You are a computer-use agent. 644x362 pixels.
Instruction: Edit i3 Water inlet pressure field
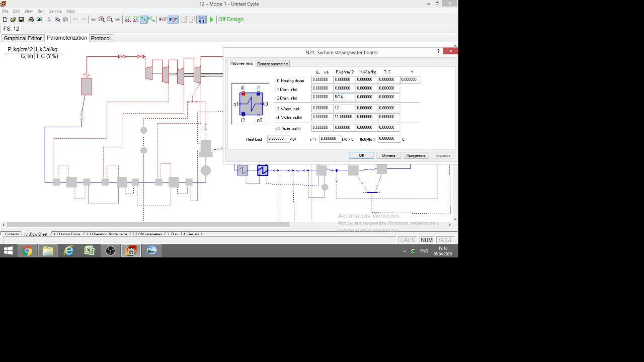coord(344,108)
